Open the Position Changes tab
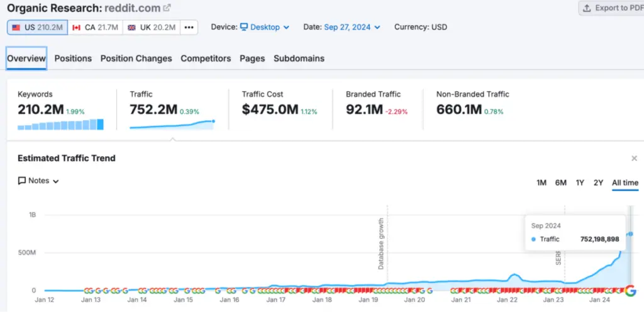Screen dimensions: 644x312 [136, 58]
